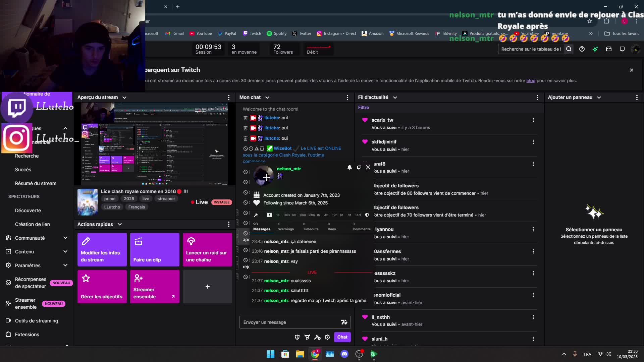Open the help question mark icon
The image size is (644, 362).
pos(582,49)
